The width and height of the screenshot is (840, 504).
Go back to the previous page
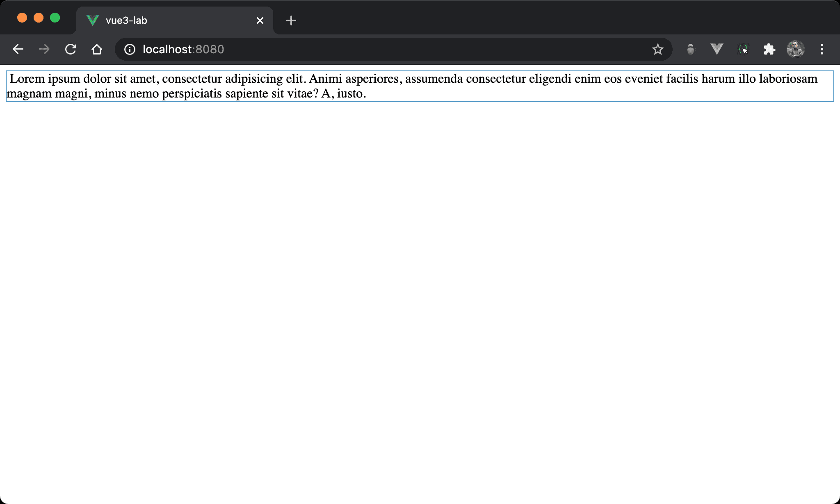pyautogui.click(x=18, y=49)
